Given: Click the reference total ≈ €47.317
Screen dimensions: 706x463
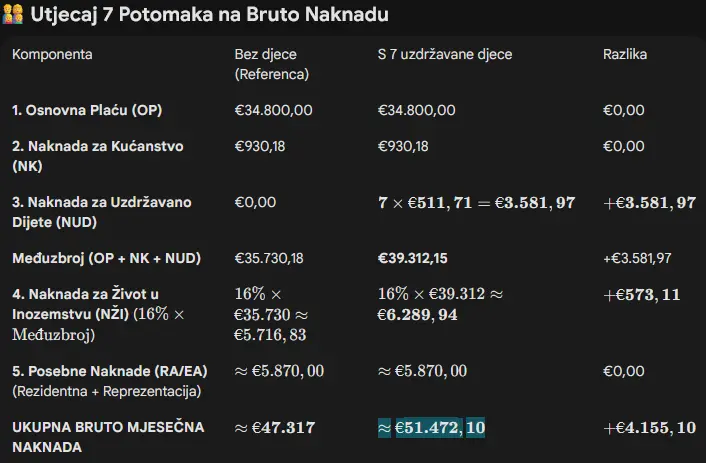Looking at the screenshot, I should [x=274, y=428].
